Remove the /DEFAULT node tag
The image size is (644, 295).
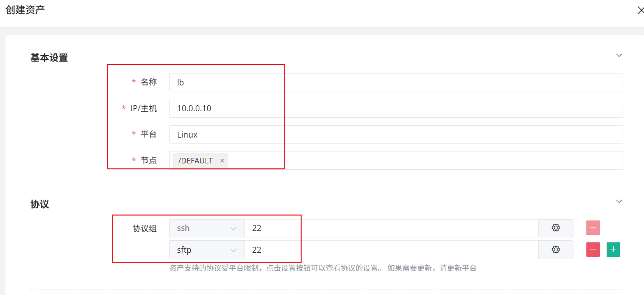pos(222,161)
